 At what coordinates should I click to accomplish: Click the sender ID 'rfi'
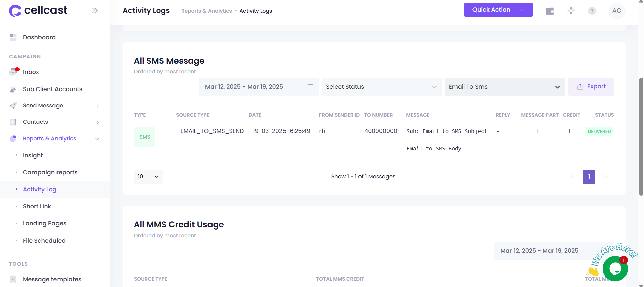tap(322, 131)
